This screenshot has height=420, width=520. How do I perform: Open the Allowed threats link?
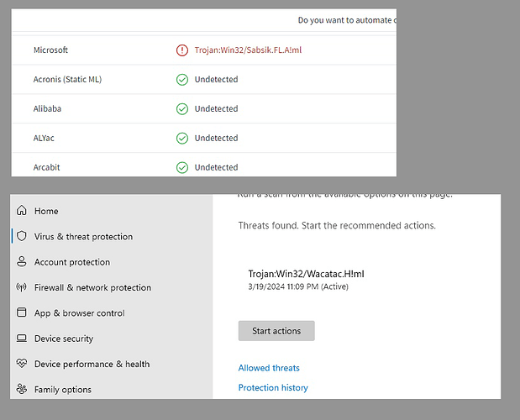tap(269, 368)
